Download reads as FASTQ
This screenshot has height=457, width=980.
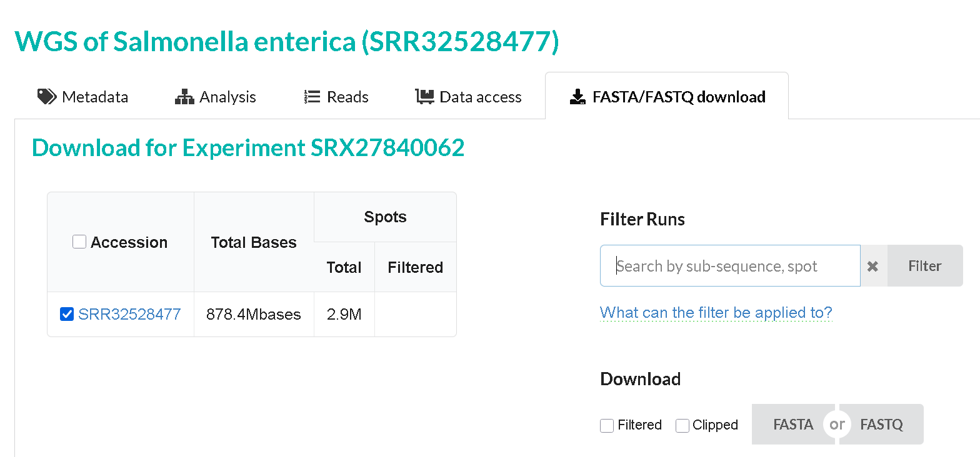pos(881,425)
